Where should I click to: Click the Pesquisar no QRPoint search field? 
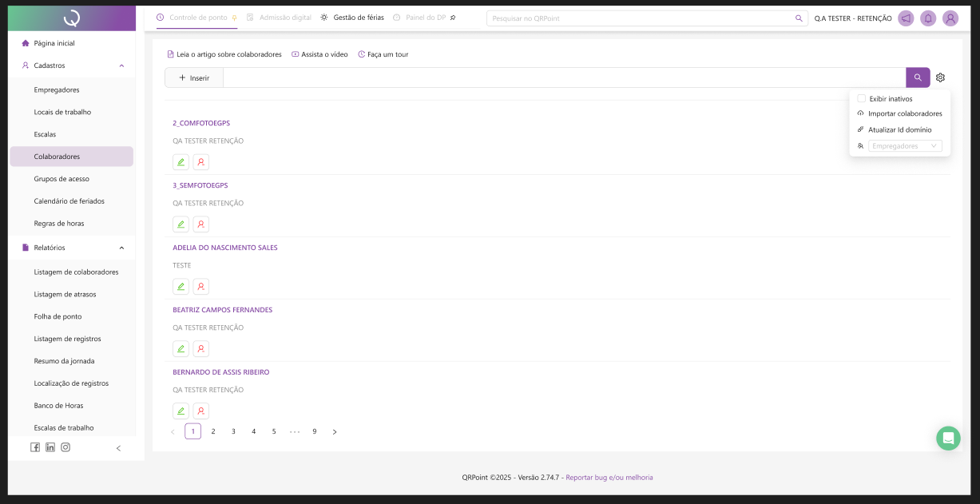(x=639, y=18)
